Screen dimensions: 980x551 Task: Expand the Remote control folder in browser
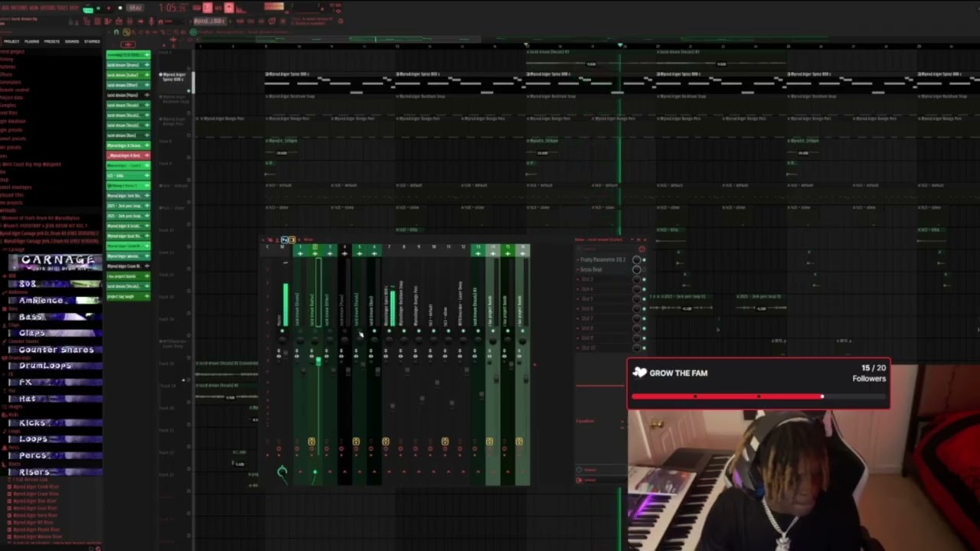tap(15, 90)
